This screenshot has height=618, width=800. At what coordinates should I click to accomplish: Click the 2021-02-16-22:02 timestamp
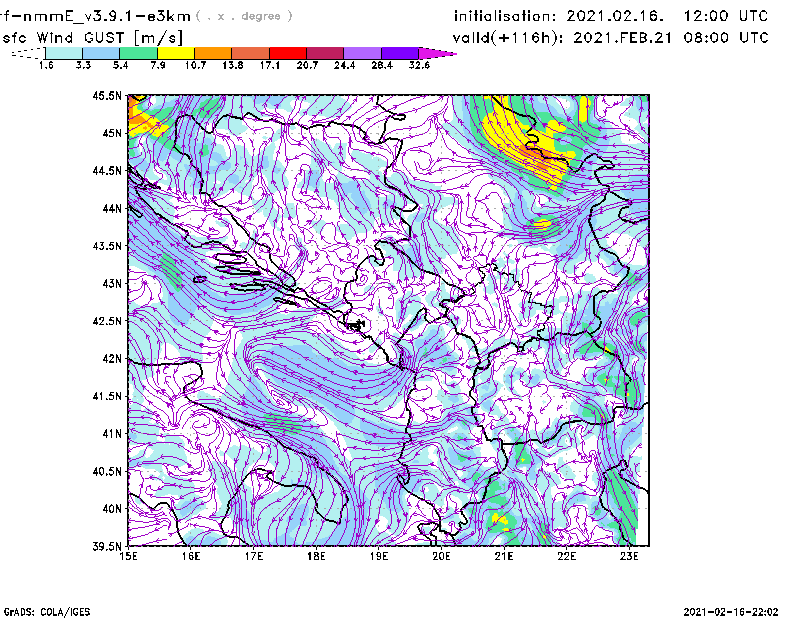[731, 611]
